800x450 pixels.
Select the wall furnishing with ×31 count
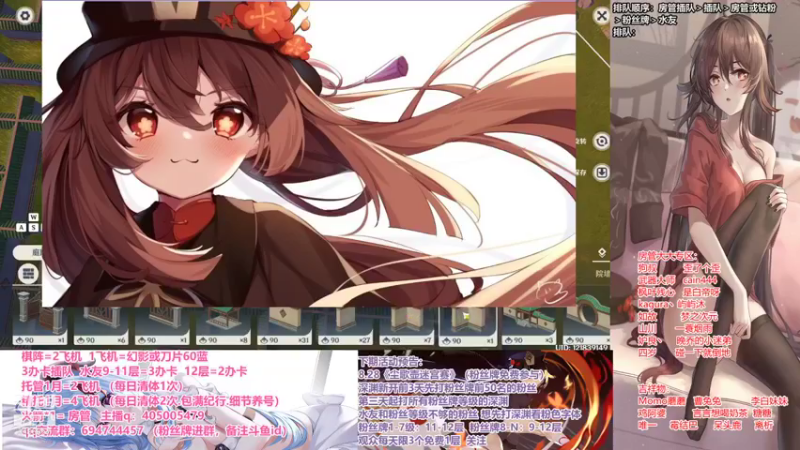(x=284, y=327)
